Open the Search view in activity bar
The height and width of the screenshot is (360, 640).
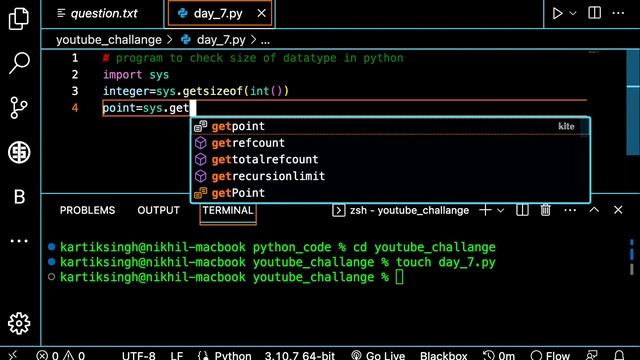(19, 63)
